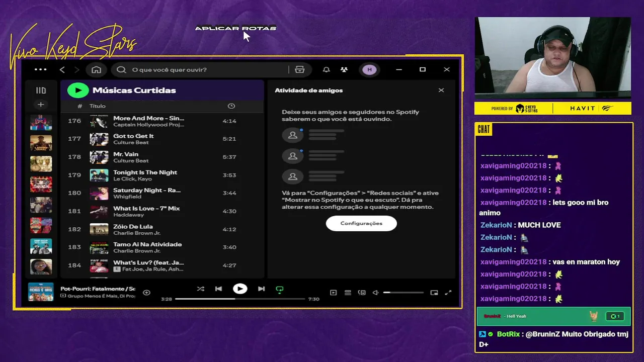Image resolution: width=644 pixels, height=362 pixels.
Task: Open the three-dot Spotify menu
Action: coord(40,69)
